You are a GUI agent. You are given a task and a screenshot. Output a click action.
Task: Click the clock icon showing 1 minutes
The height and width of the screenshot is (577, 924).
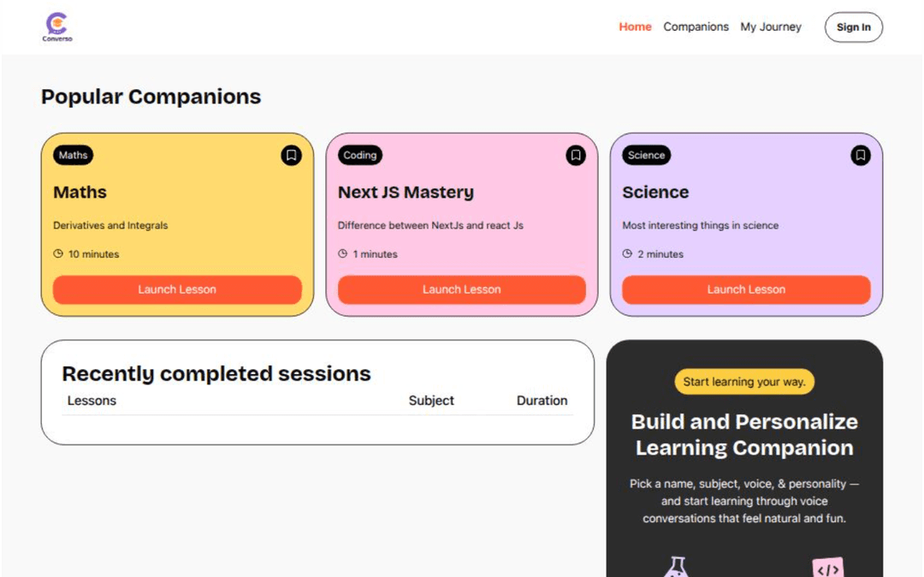[x=343, y=254]
